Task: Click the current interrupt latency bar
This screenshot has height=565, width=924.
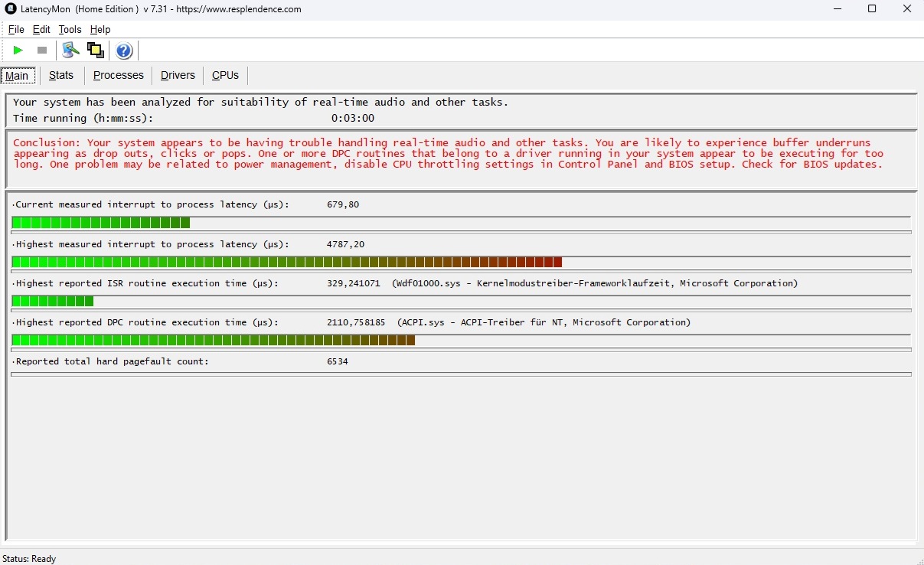Action: 101,223
